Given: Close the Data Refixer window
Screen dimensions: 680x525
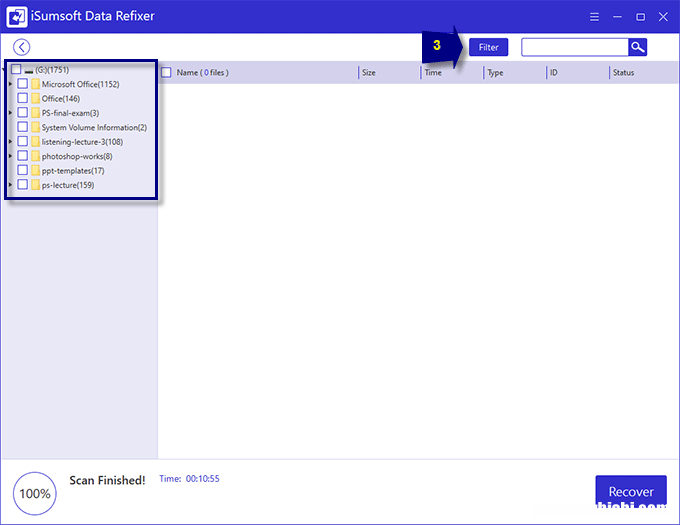Looking at the screenshot, I should [x=663, y=17].
